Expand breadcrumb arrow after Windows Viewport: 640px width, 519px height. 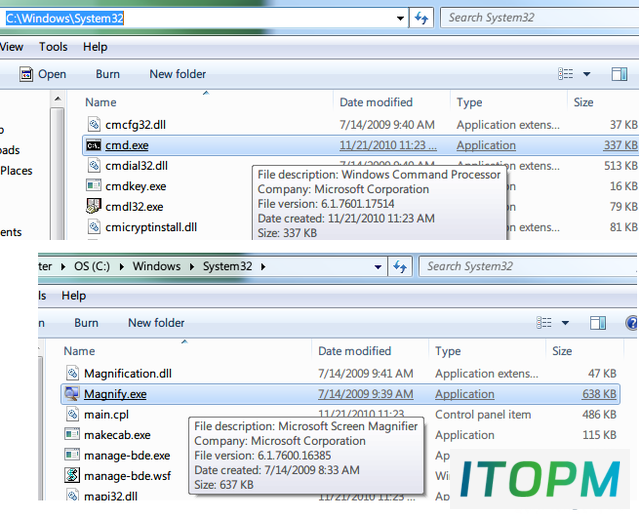(192, 267)
